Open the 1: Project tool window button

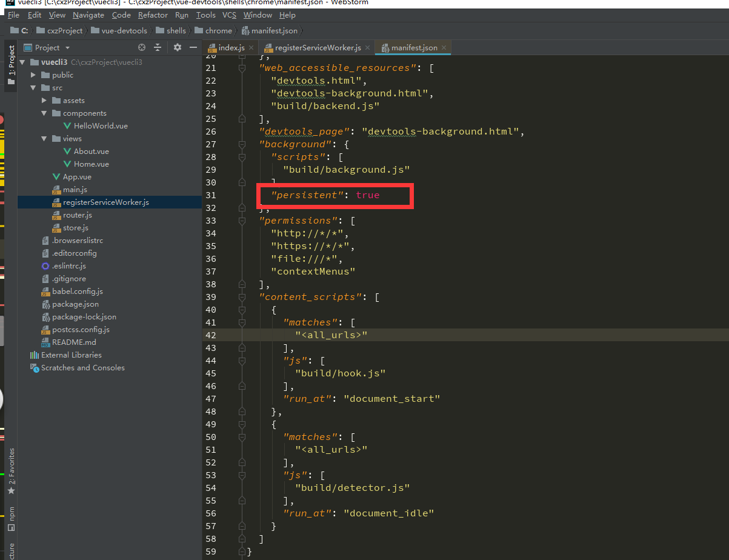pyautogui.click(x=11, y=66)
